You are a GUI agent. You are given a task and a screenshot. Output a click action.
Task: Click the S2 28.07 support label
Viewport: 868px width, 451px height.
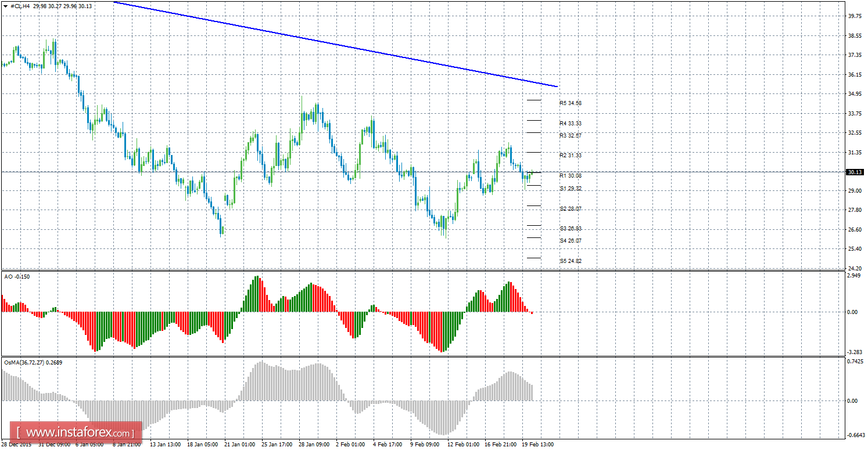[x=571, y=209]
